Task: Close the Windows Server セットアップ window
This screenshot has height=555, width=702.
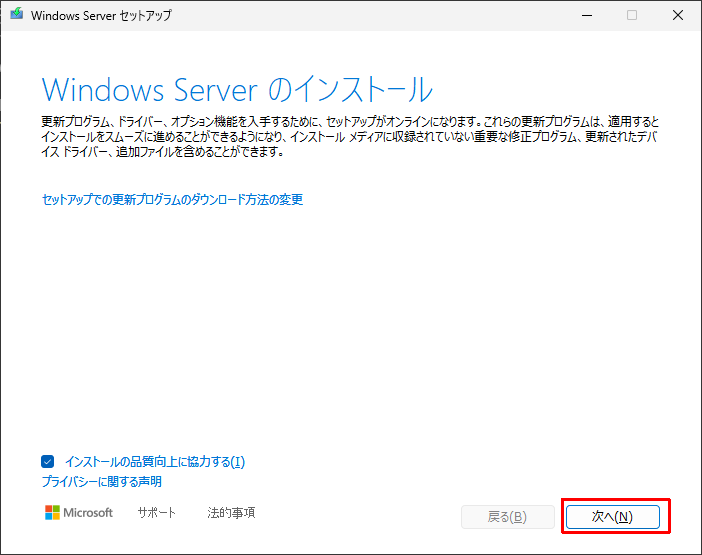Action: (x=678, y=15)
